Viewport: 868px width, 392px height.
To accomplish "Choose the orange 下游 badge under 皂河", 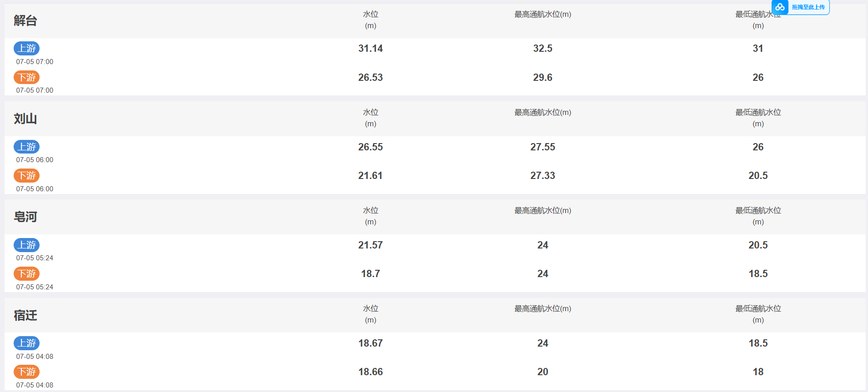I will [27, 273].
